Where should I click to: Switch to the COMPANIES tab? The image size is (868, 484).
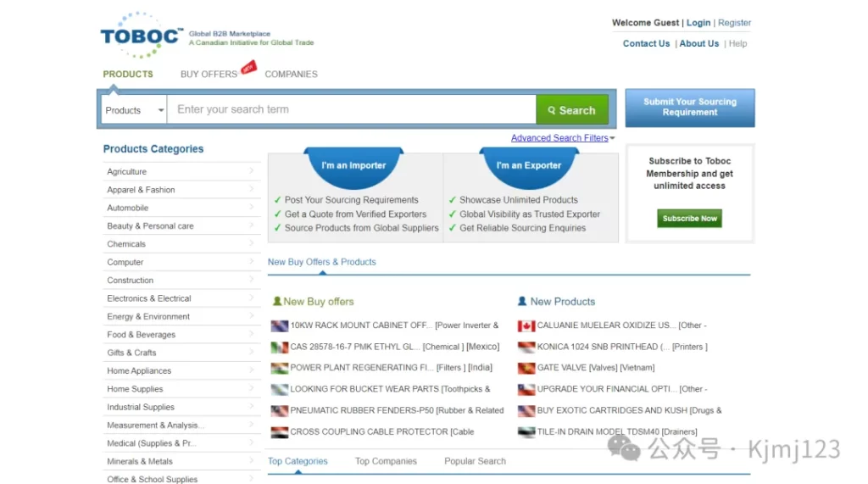[292, 75]
